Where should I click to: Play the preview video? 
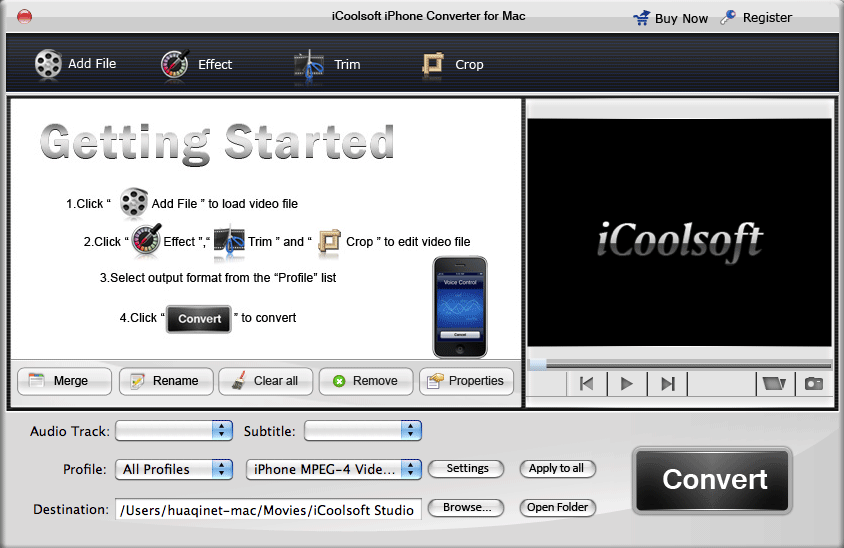[x=627, y=384]
